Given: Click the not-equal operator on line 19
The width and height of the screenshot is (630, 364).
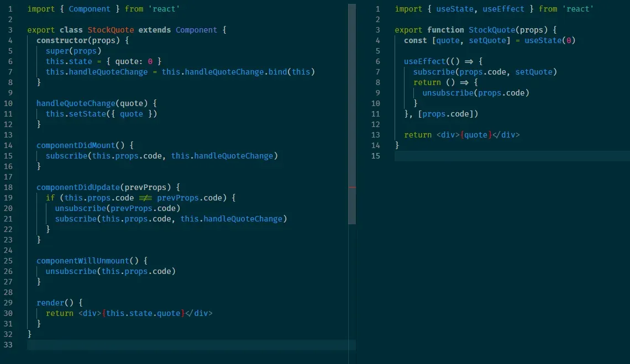Looking at the screenshot, I should [x=145, y=198].
